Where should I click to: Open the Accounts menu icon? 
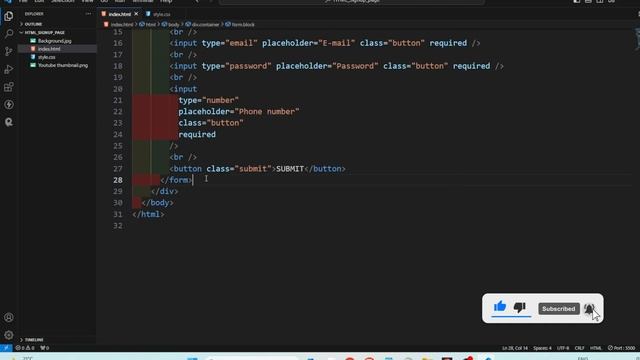(9, 317)
